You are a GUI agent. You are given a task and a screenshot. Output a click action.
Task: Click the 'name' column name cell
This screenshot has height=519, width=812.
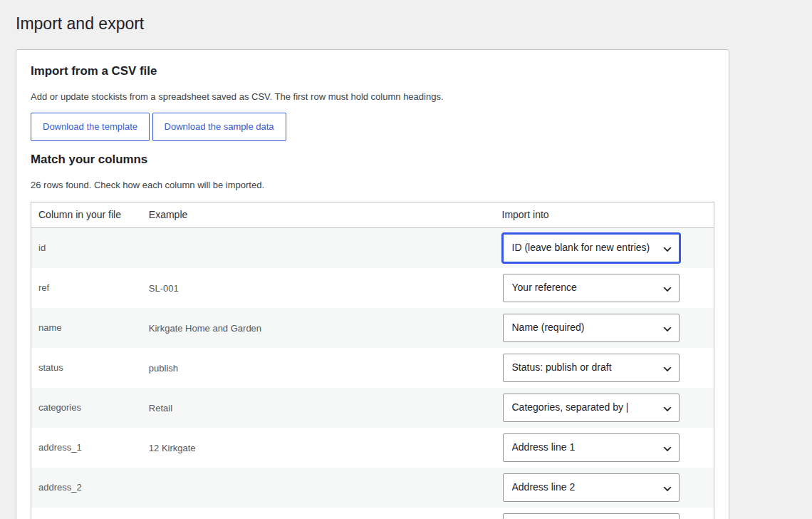pyautogui.click(x=50, y=328)
